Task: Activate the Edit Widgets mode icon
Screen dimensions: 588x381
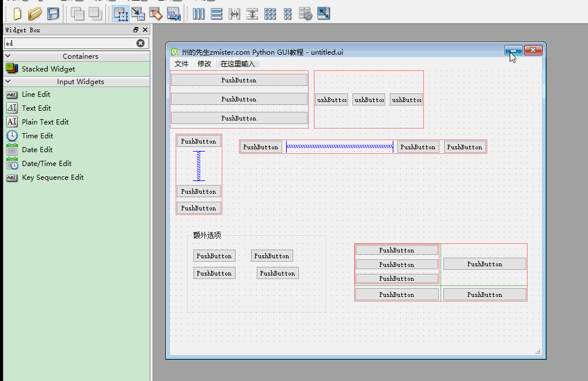Action: [x=121, y=14]
